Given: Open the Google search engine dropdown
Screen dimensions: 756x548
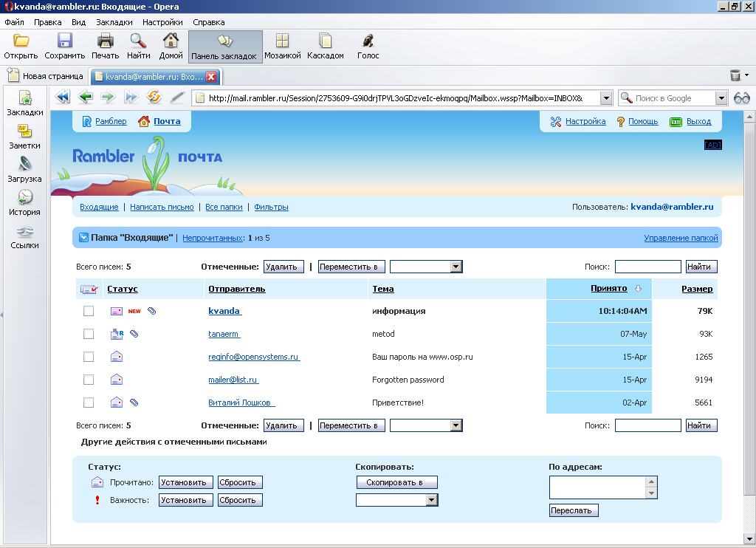Looking at the screenshot, I should pyautogui.click(x=721, y=98).
